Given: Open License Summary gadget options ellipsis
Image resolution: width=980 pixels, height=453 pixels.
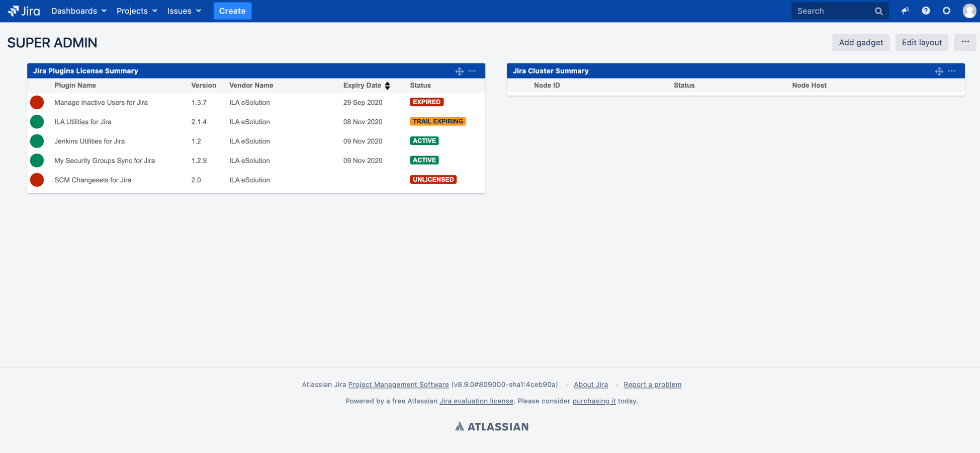Looking at the screenshot, I should (x=472, y=71).
